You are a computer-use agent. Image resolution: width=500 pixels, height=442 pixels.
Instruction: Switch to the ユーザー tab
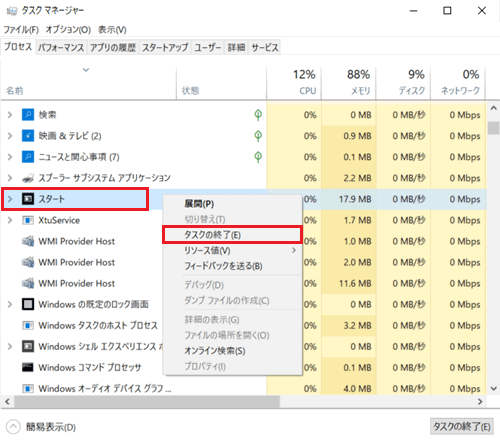tap(208, 48)
